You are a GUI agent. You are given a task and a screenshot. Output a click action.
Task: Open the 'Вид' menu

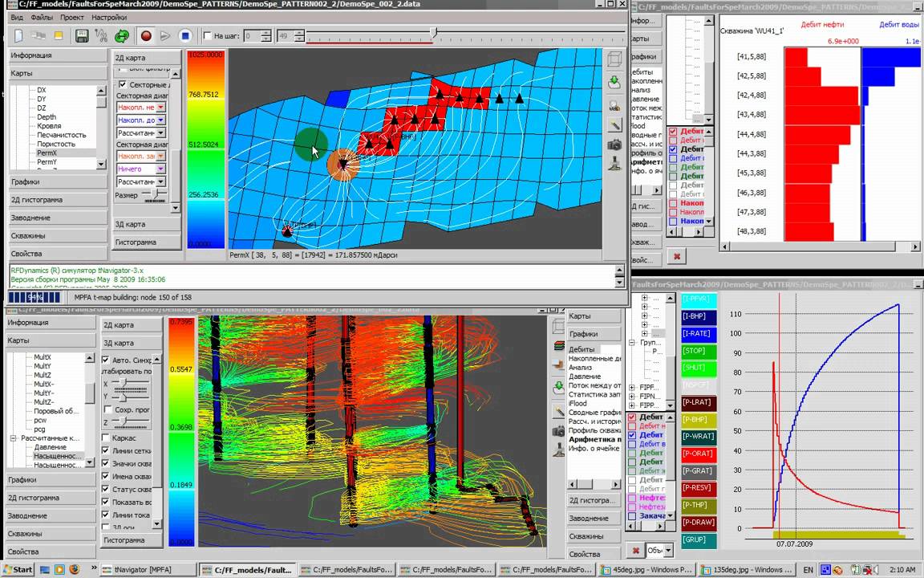(x=17, y=18)
